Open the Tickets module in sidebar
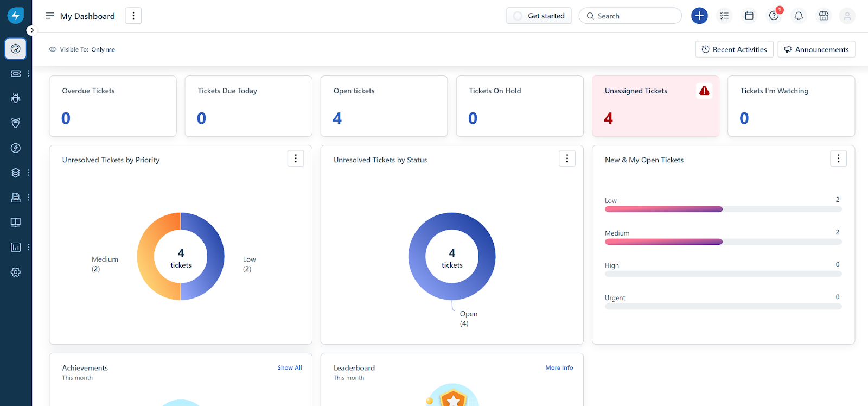Viewport: 868px width, 406px height. pyautogui.click(x=16, y=73)
